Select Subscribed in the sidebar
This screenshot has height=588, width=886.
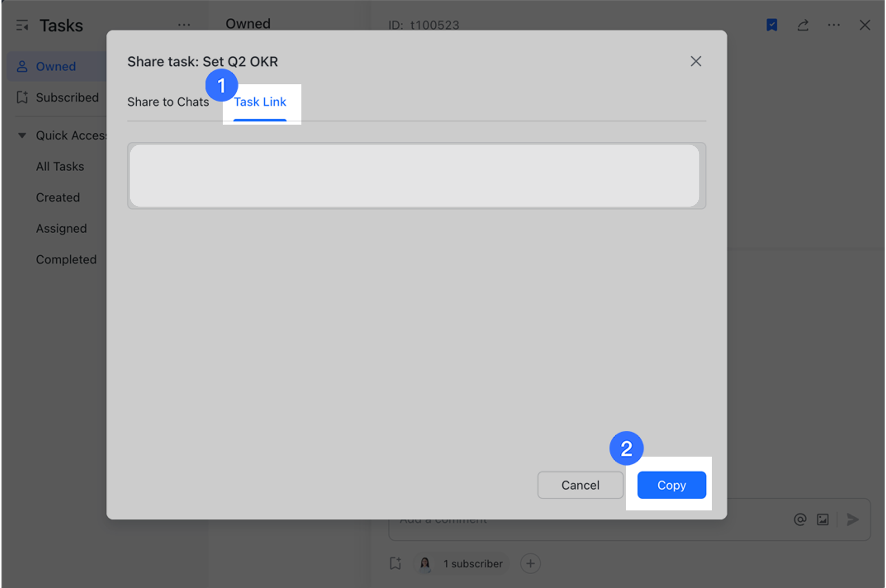67,97
